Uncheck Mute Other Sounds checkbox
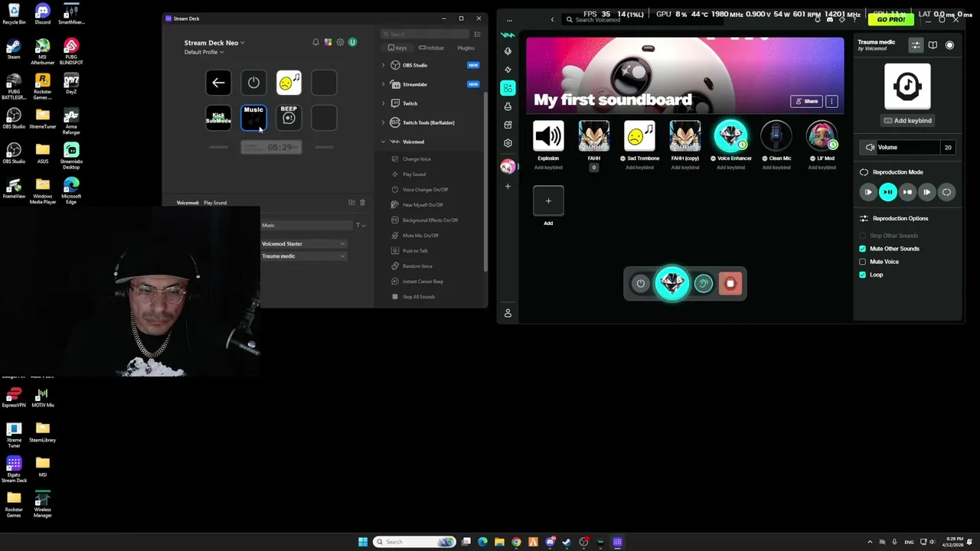 point(863,249)
